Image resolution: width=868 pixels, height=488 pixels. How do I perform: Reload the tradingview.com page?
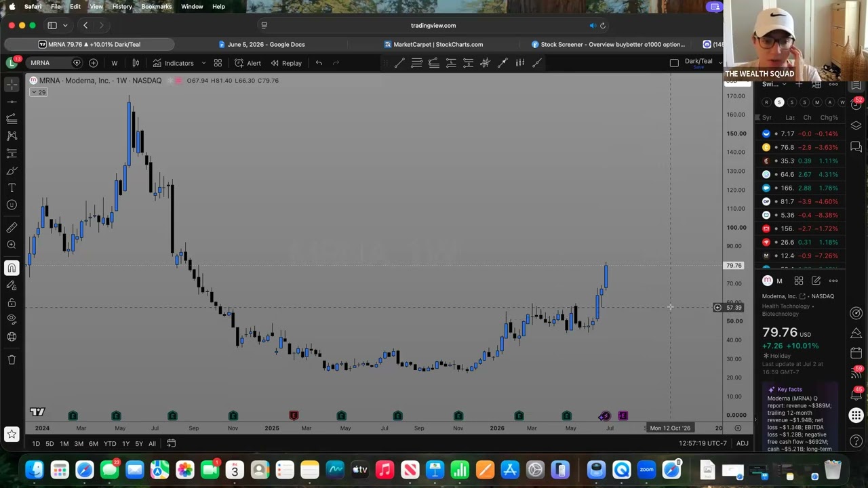[x=603, y=26]
